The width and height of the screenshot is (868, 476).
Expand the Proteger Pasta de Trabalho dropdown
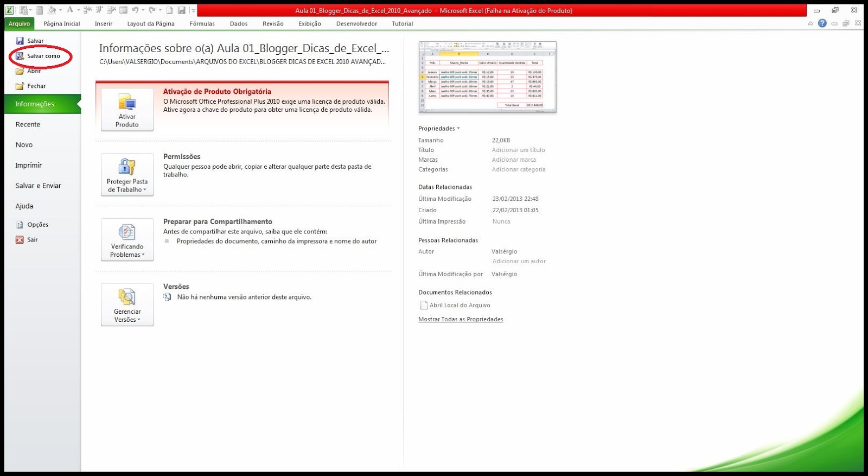coord(127,175)
